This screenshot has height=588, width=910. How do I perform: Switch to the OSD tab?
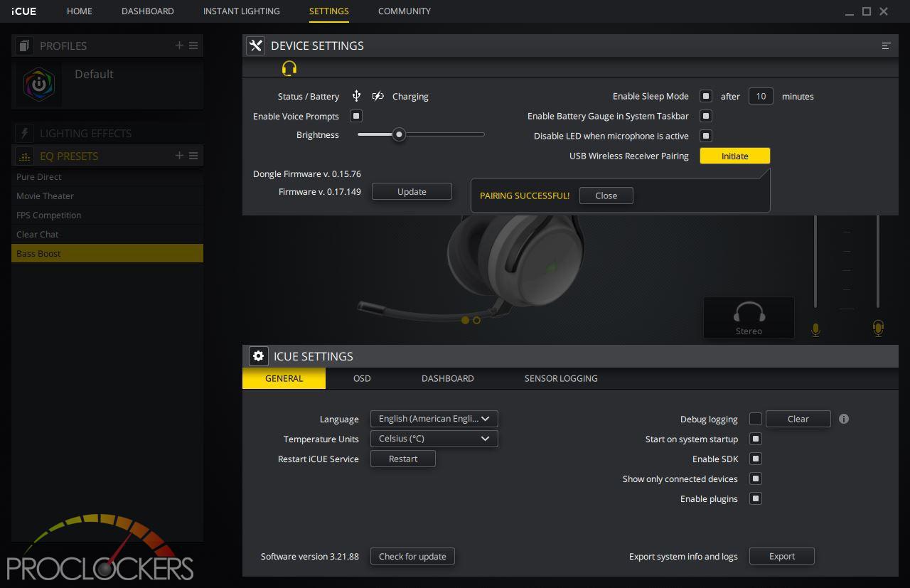pyautogui.click(x=362, y=378)
